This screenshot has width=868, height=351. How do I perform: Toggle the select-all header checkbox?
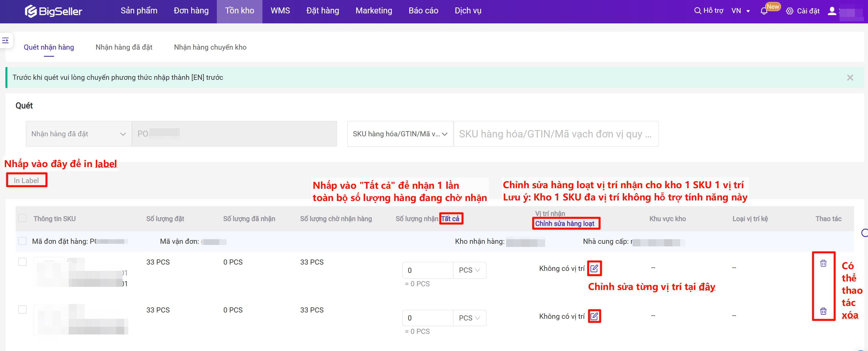[23, 218]
